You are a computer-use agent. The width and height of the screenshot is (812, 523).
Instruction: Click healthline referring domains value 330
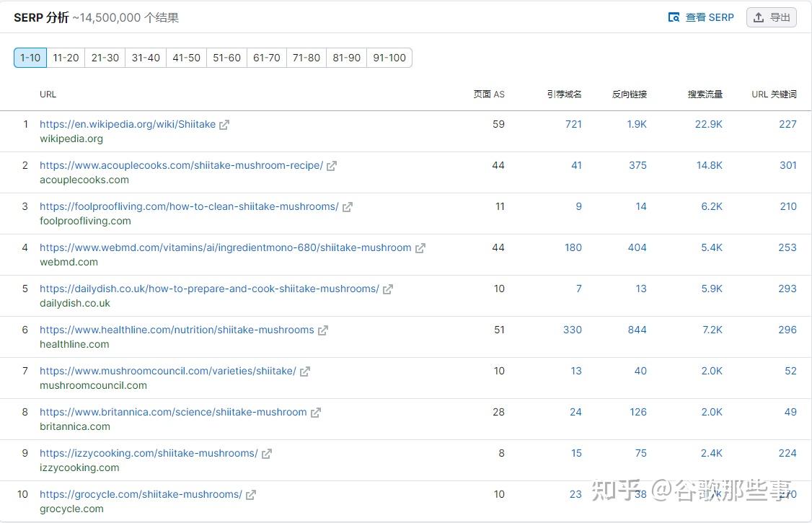573,330
